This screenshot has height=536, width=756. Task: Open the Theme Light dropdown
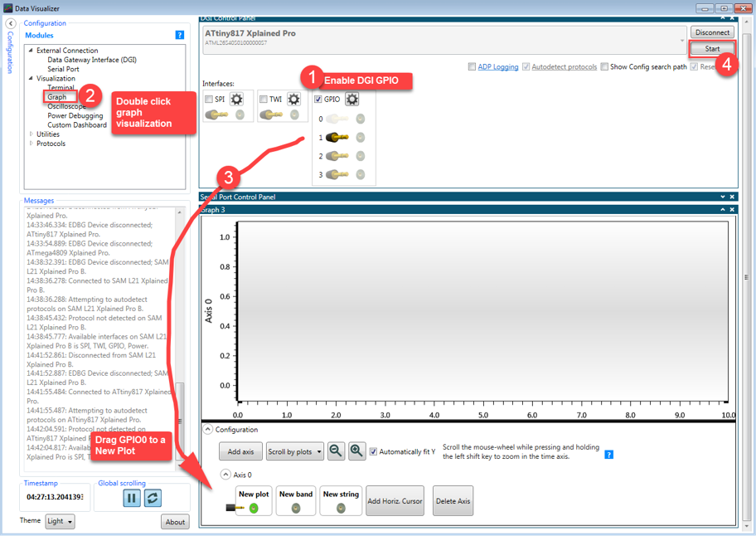(61, 521)
